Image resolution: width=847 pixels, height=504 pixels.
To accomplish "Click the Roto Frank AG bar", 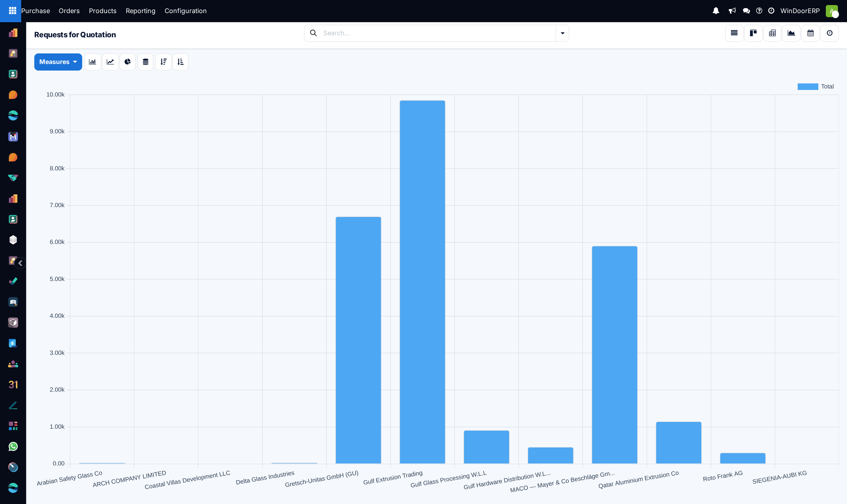I will [x=743, y=458].
